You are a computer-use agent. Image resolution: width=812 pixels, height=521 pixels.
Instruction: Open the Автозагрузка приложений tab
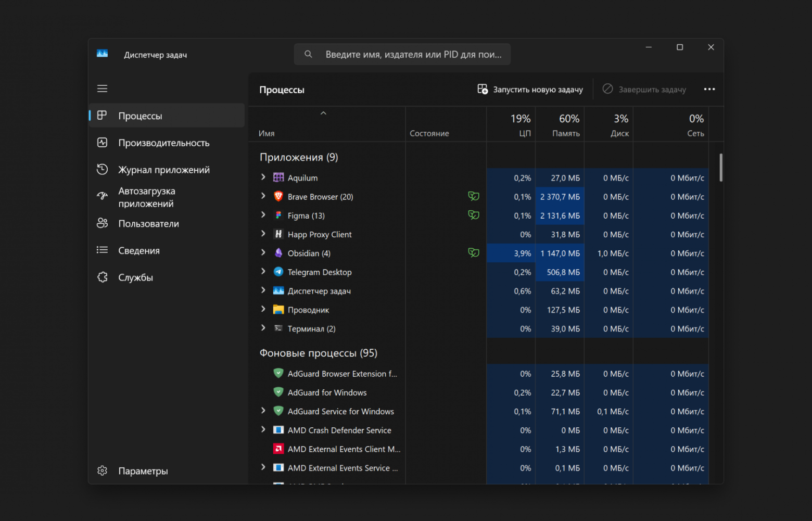[167, 197]
